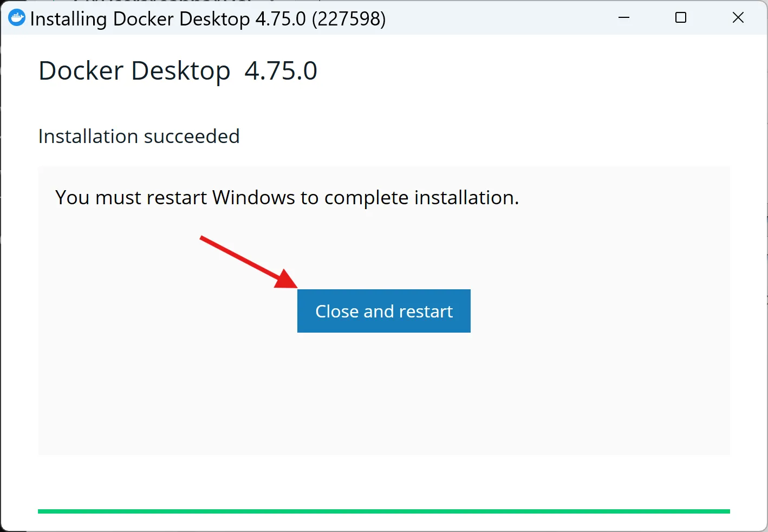Click the 'You must restart Windows' message
Image resolution: width=768 pixels, height=532 pixels.
(287, 198)
